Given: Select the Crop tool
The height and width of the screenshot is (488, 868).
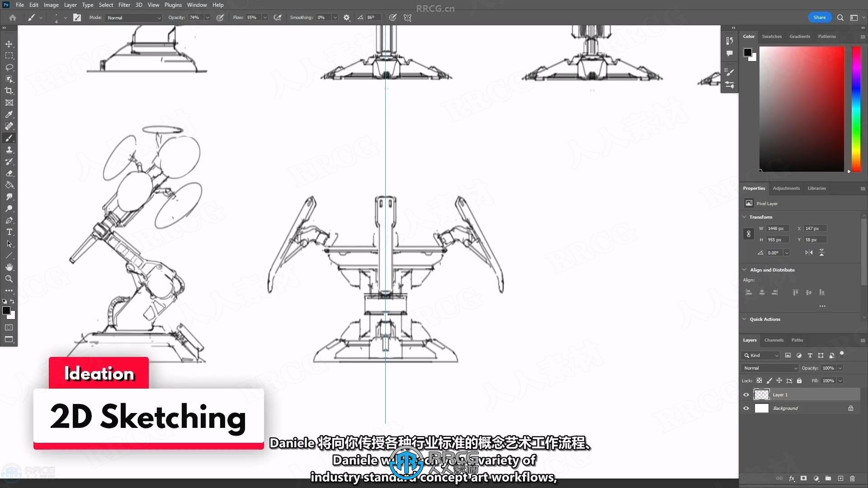Looking at the screenshot, I should pos(9,91).
